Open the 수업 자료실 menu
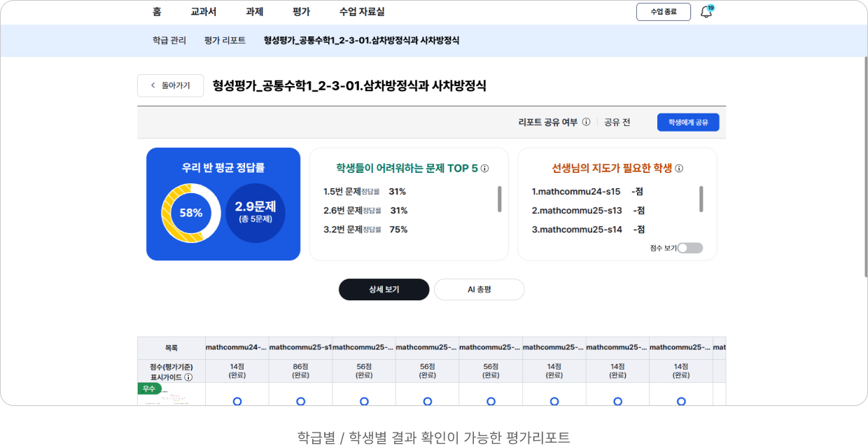 tap(362, 12)
